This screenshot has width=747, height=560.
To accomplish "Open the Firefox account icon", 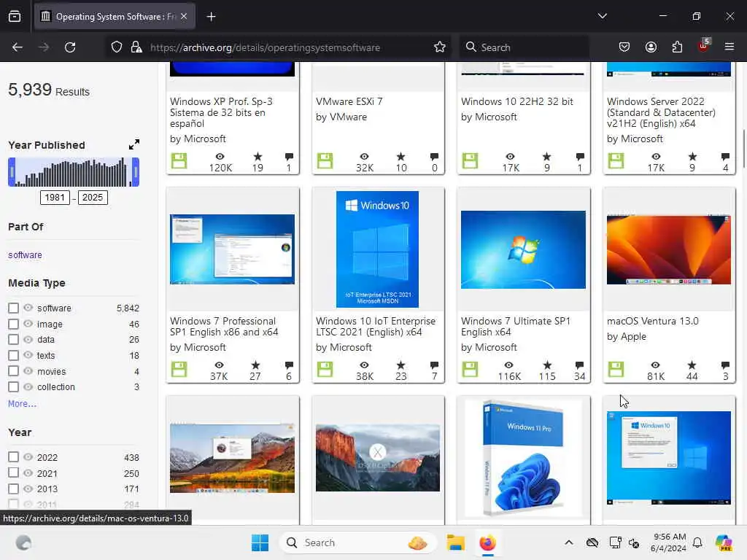I will click(x=651, y=47).
